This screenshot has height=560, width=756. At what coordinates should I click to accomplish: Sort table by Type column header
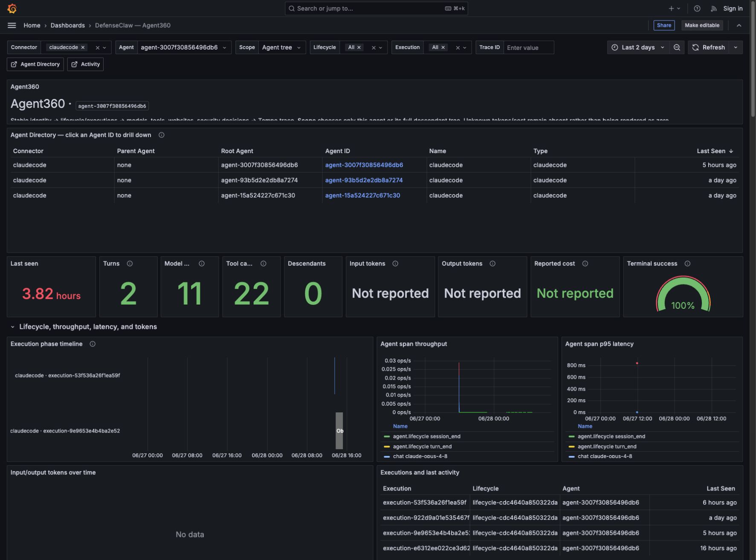coord(540,151)
